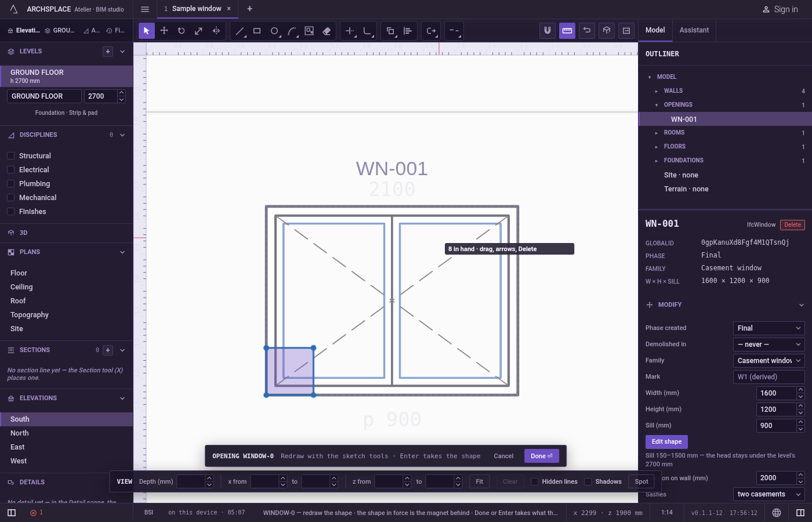812x522 pixels.
Task: Open the Phase created dropdown
Action: [x=768, y=328]
